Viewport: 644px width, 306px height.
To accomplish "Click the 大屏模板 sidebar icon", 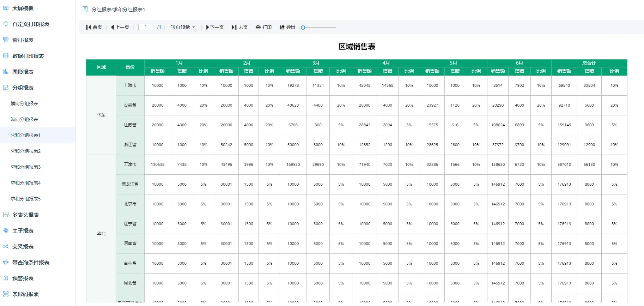I will [x=6, y=8].
